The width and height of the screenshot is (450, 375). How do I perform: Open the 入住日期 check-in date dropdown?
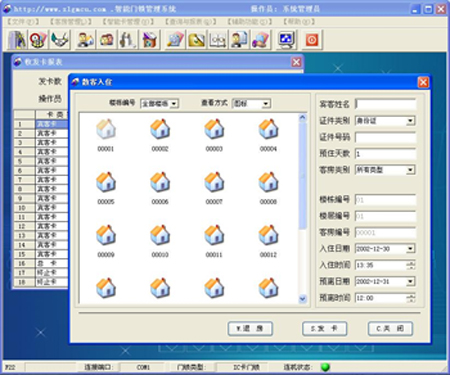[411, 249]
